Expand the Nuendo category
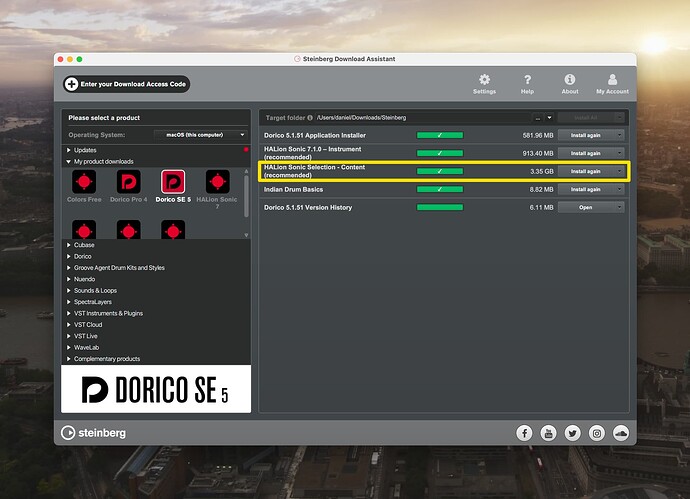The width and height of the screenshot is (690, 499). point(69,279)
